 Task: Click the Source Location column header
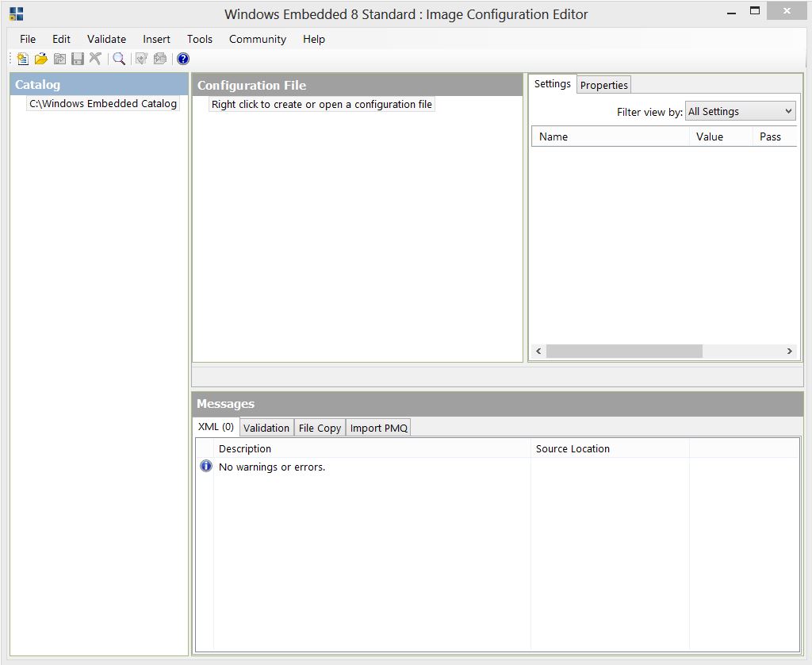tap(610, 449)
